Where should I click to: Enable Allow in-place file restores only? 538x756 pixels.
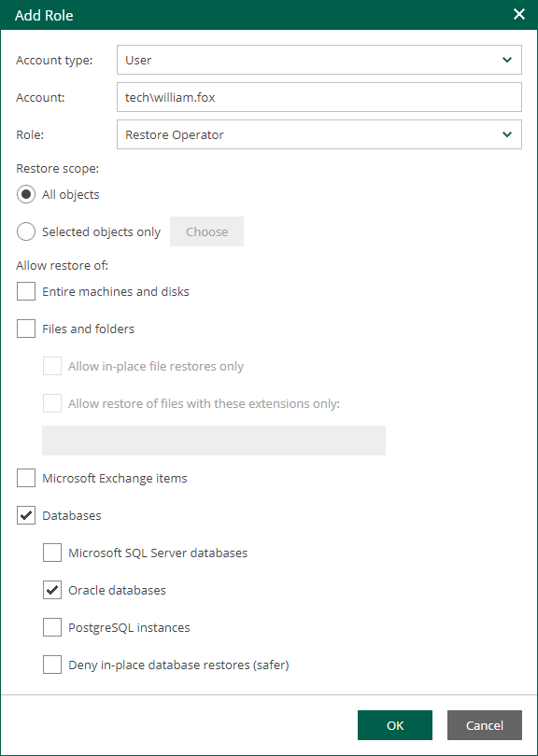(x=51, y=366)
